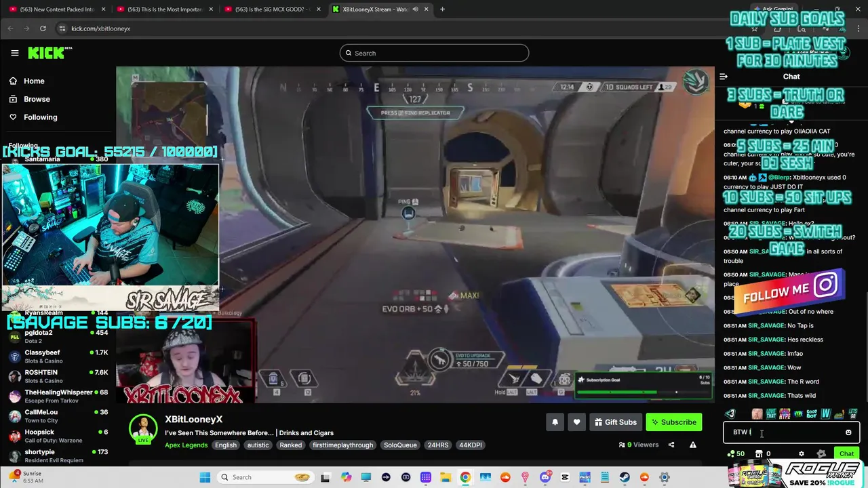Click the Kick search box
Screen dimensions: 868x488
coord(434,53)
